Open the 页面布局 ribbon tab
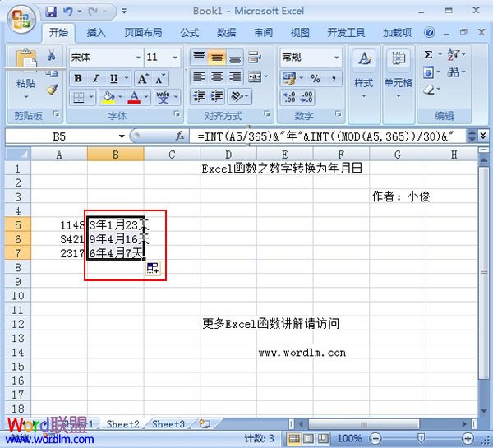This screenshot has width=493, height=448. tap(143, 33)
